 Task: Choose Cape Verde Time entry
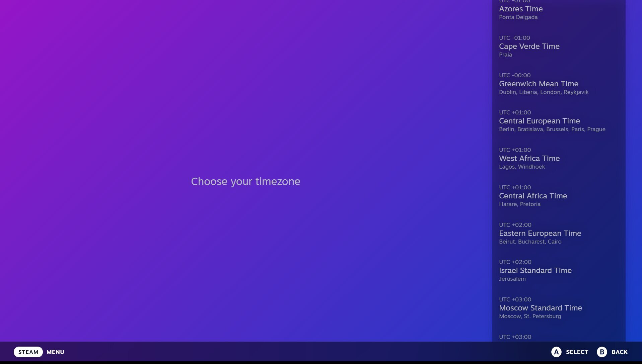click(x=559, y=46)
